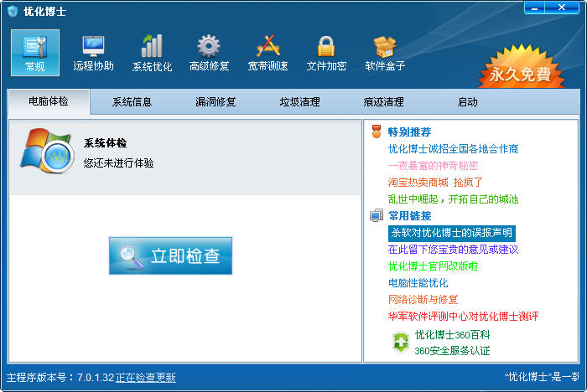Select the 常规 toolbar icon
Screen dimensions: 587x392
(35, 53)
